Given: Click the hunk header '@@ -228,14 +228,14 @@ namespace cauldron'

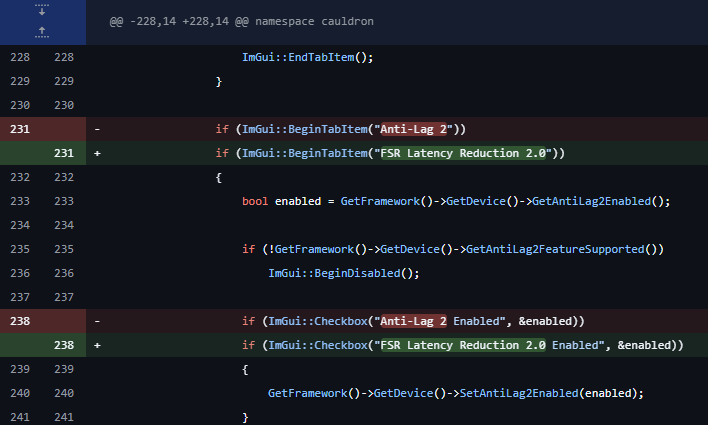Looking at the screenshot, I should click(242, 21).
